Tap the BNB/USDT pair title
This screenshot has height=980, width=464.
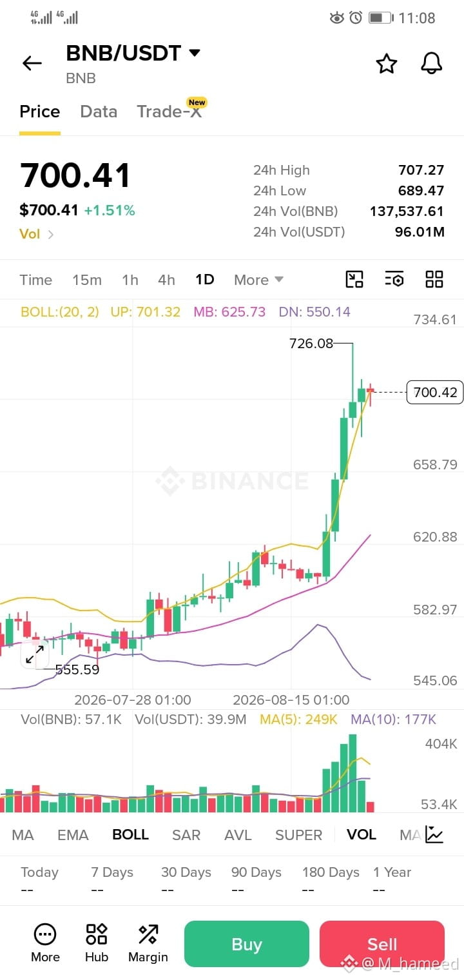pyautogui.click(x=124, y=53)
